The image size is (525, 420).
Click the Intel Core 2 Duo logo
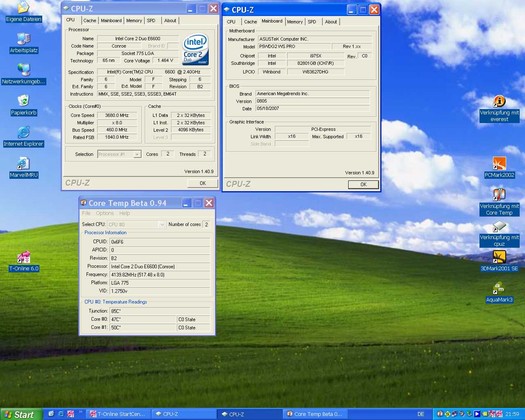click(x=195, y=49)
